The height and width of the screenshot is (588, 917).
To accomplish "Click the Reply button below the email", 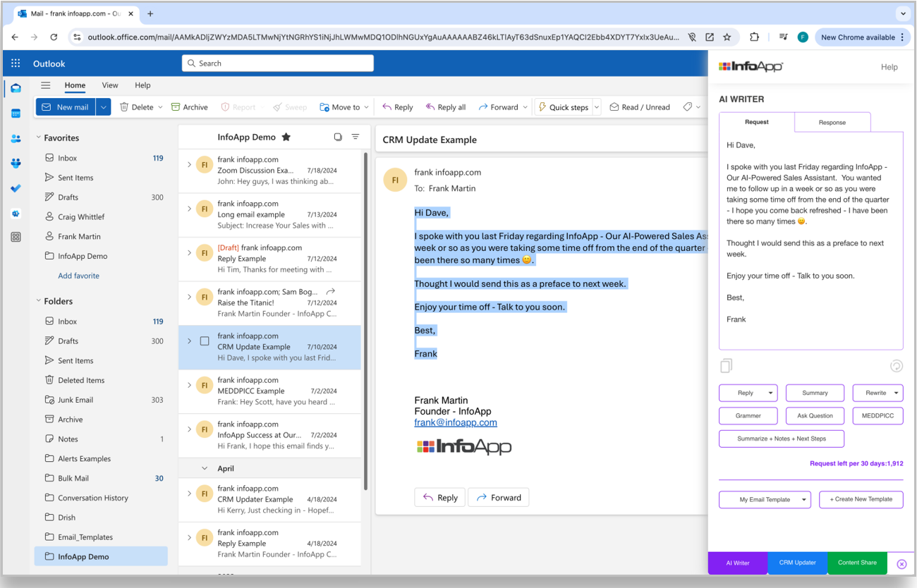I will pos(440,497).
